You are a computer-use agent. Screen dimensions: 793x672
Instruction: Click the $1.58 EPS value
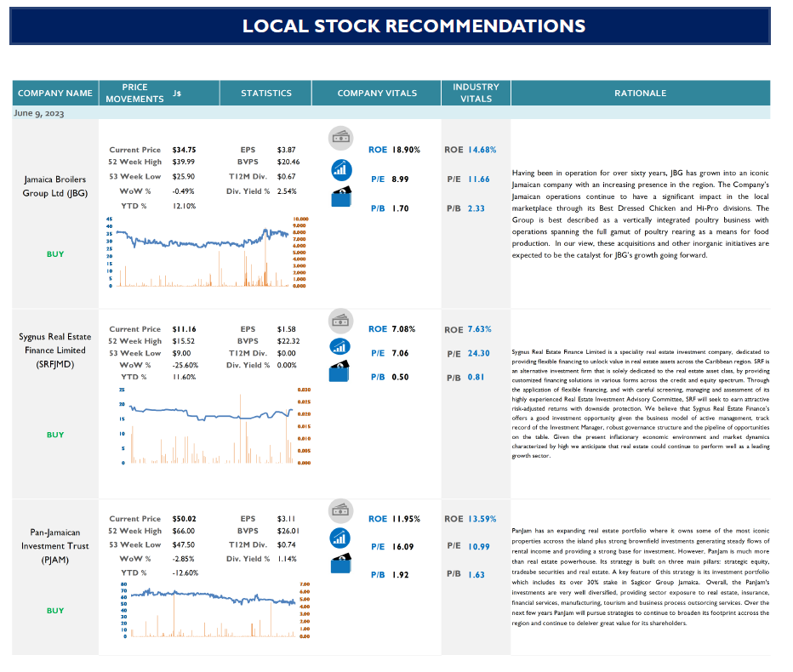pyautogui.click(x=286, y=329)
